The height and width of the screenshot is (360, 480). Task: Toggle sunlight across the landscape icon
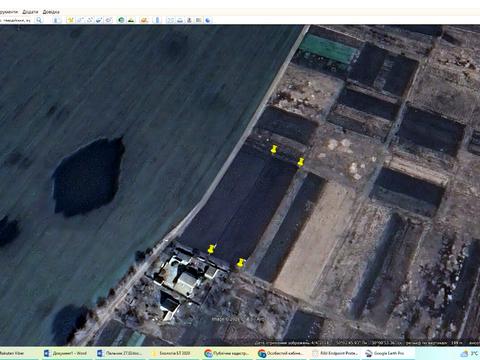point(131,20)
